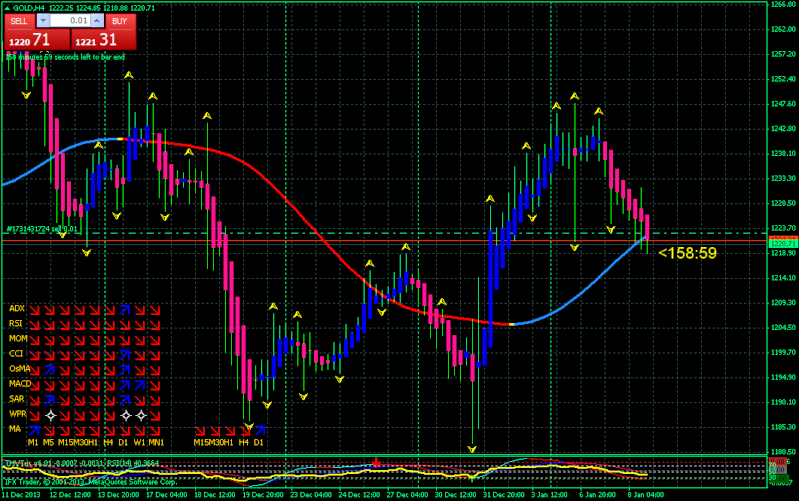Click the red arrow marker in the indicator subwindow
The image size is (799, 501).
click(376, 463)
